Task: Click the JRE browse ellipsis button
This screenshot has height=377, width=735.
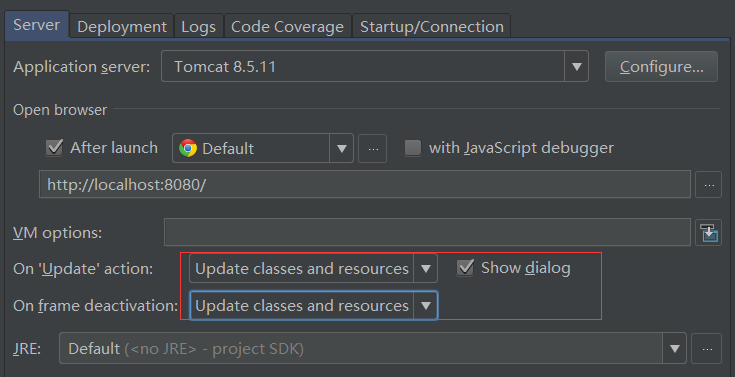Action: [706, 348]
